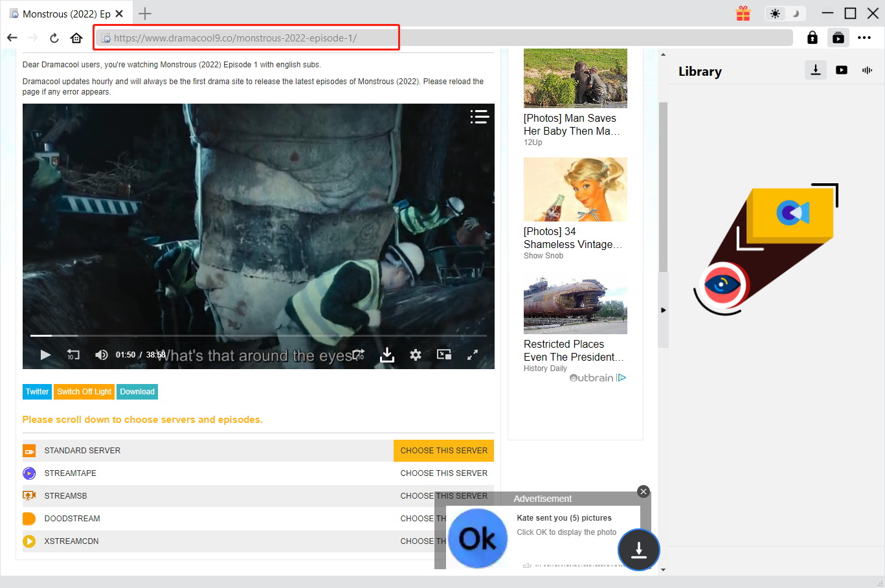
Task: Open video player settings gear
Action: coord(415,355)
